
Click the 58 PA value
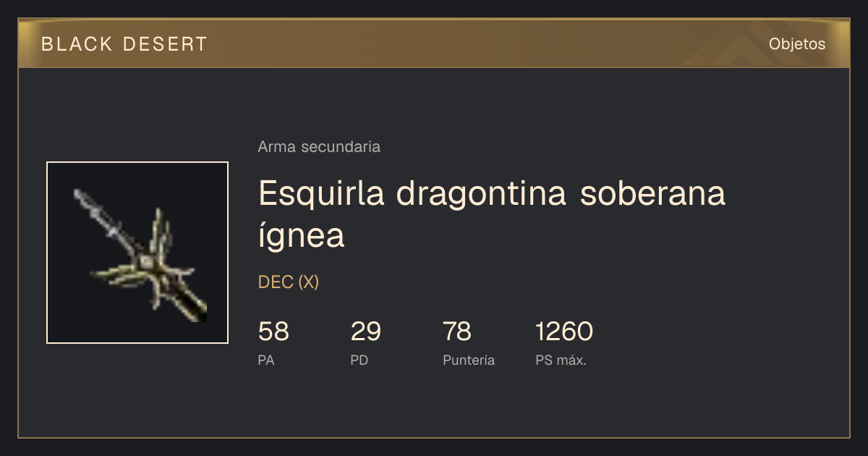(x=273, y=332)
